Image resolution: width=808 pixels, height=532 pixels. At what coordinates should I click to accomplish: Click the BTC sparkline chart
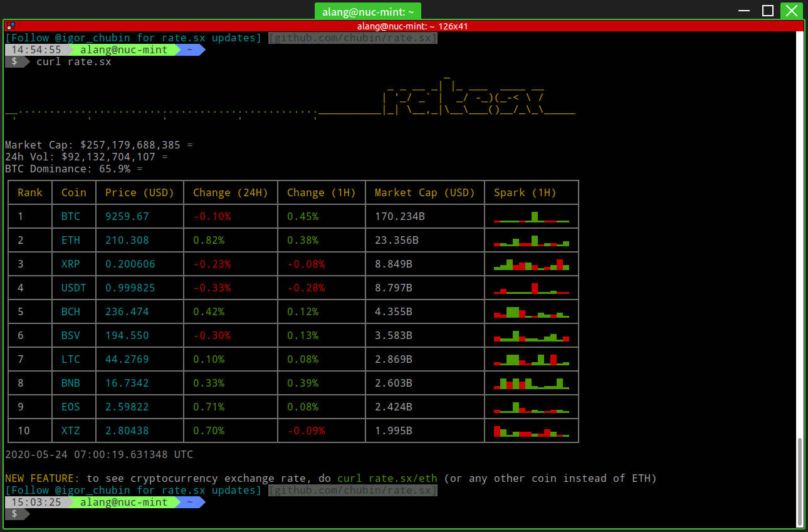tap(532, 217)
